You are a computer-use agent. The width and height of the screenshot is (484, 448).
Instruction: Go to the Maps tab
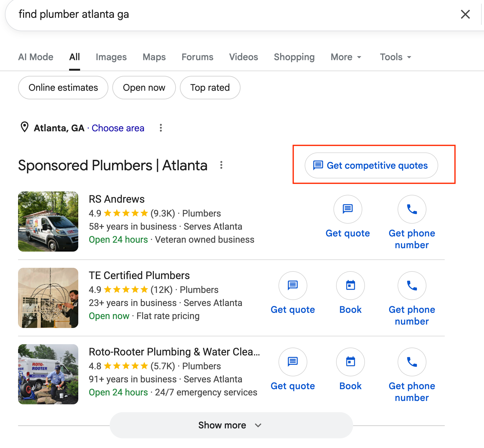(154, 57)
